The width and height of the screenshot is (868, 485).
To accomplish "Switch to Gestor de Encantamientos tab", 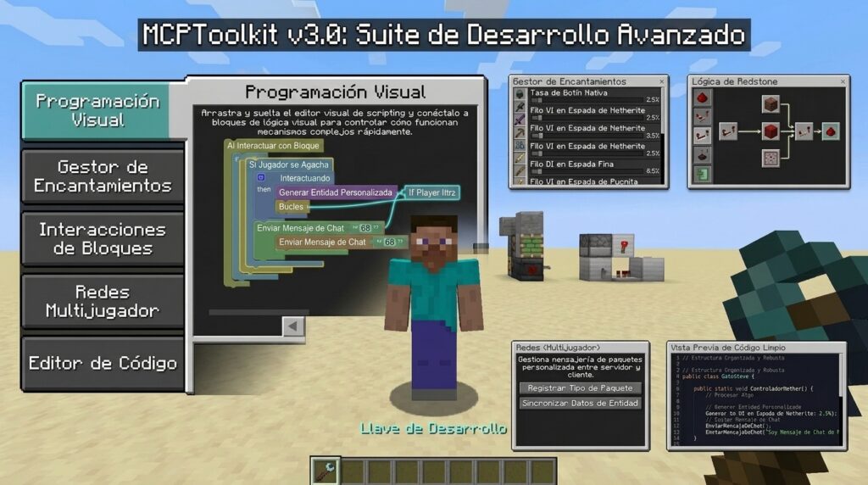I will tap(103, 176).
